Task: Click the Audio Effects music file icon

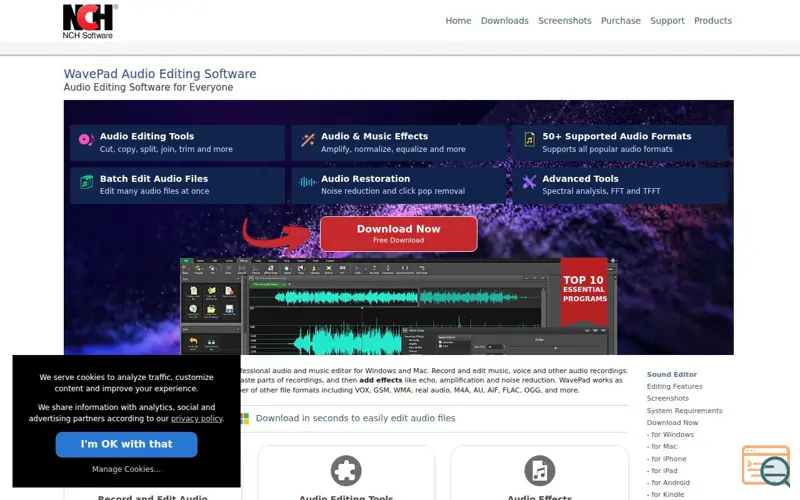Action: pos(539,470)
